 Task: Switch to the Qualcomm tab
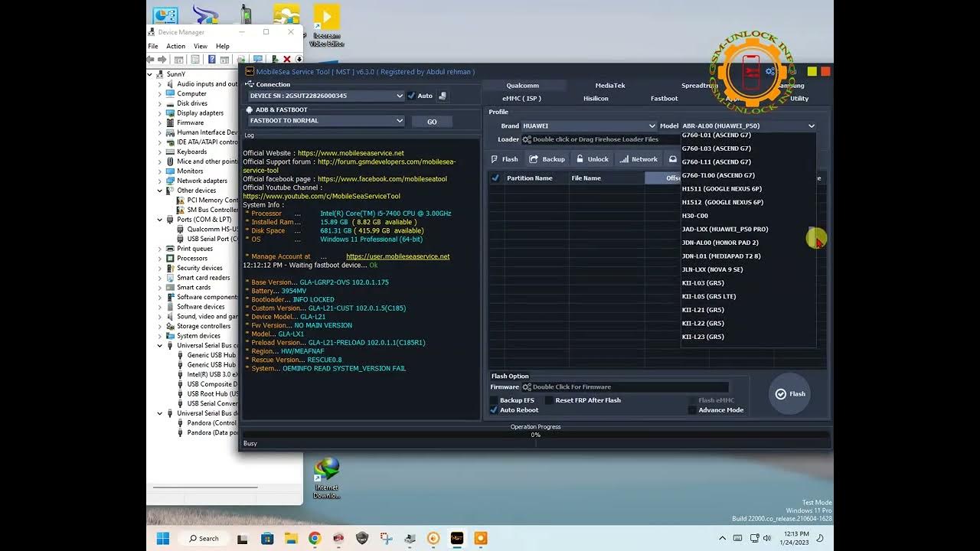point(523,86)
